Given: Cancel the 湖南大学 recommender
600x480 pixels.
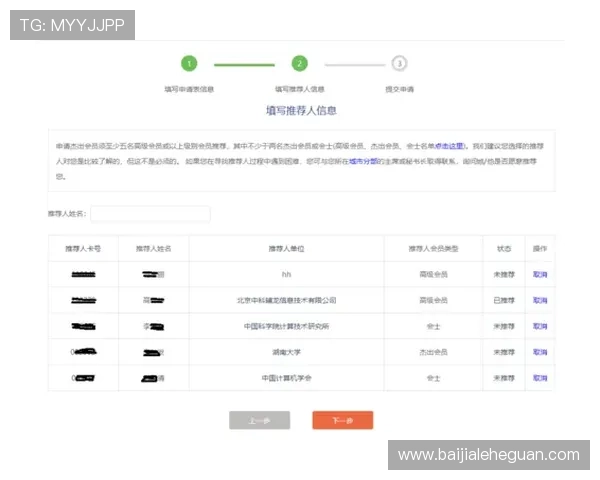Looking at the screenshot, I should pyautogui.click(x=540, y=352).
